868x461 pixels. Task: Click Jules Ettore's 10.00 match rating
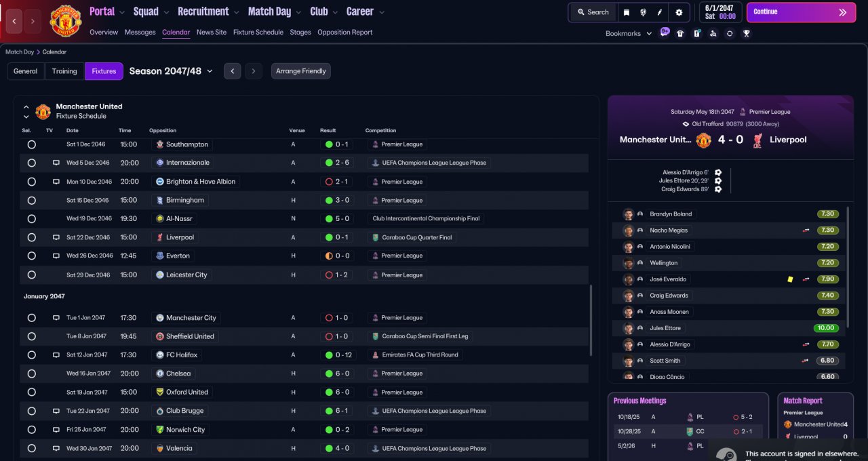click(x=825, y=328)
